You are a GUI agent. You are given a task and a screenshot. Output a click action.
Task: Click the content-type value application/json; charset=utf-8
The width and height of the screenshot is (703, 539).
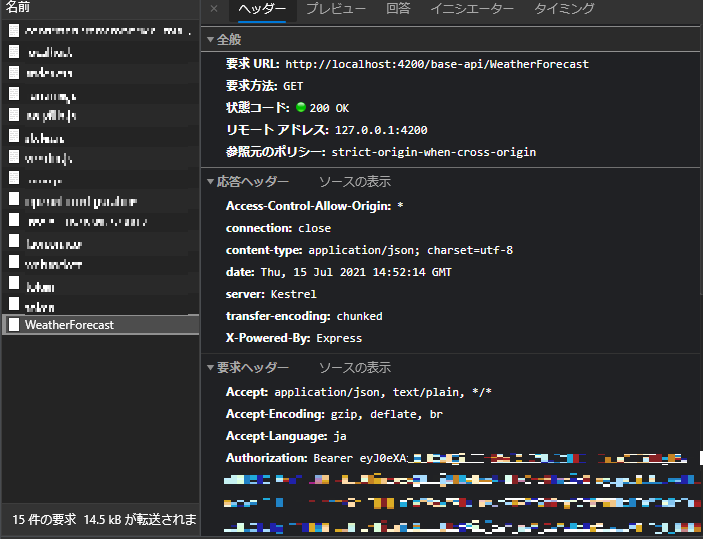pos(411,250)
